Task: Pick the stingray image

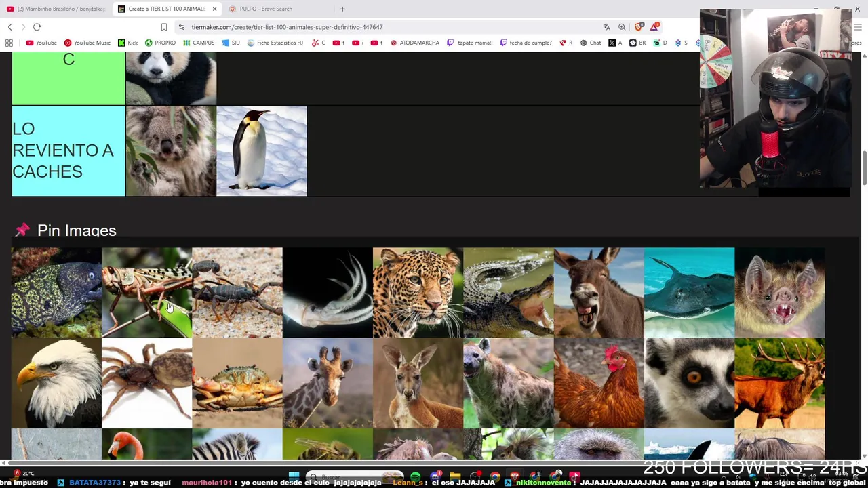Action: click(x=689, y=293)
